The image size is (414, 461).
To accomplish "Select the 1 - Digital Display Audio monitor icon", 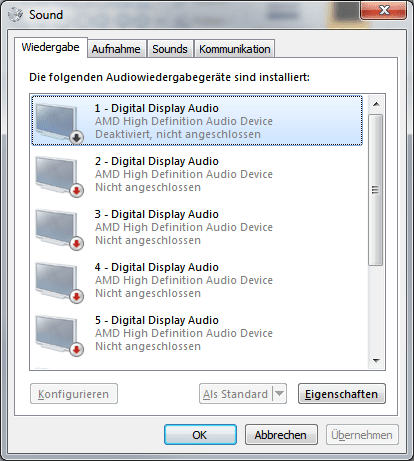I will point(59,123).
